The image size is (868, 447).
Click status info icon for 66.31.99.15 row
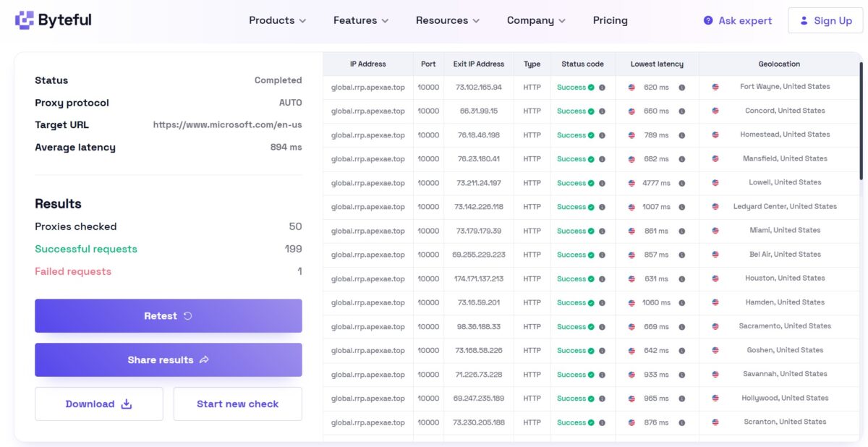[602, 111]
